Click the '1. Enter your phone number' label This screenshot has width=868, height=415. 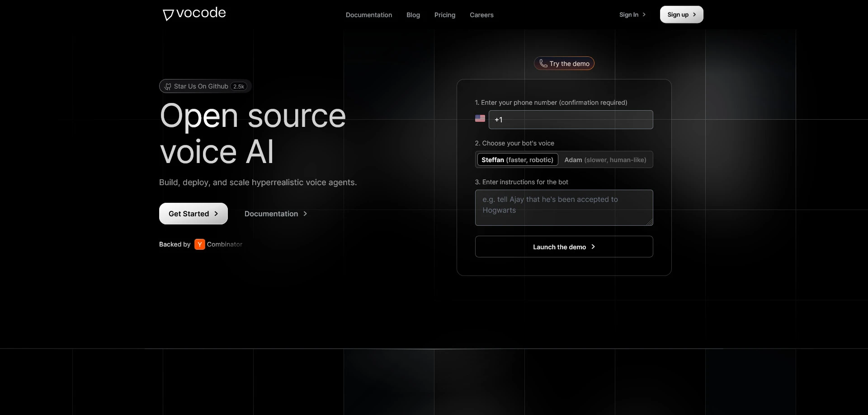(551, 103)
